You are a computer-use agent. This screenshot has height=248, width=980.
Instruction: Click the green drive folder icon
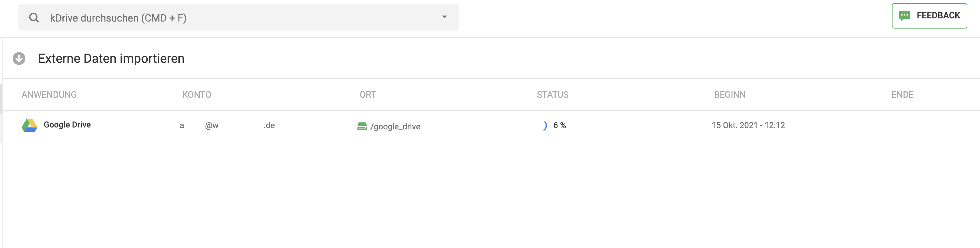click(362, 126)
